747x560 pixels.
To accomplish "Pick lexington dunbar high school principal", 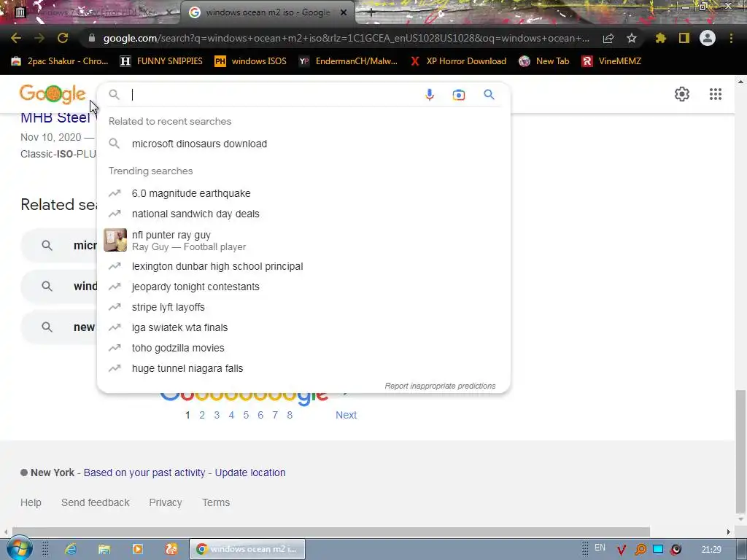I will click(x=303, y=266).
